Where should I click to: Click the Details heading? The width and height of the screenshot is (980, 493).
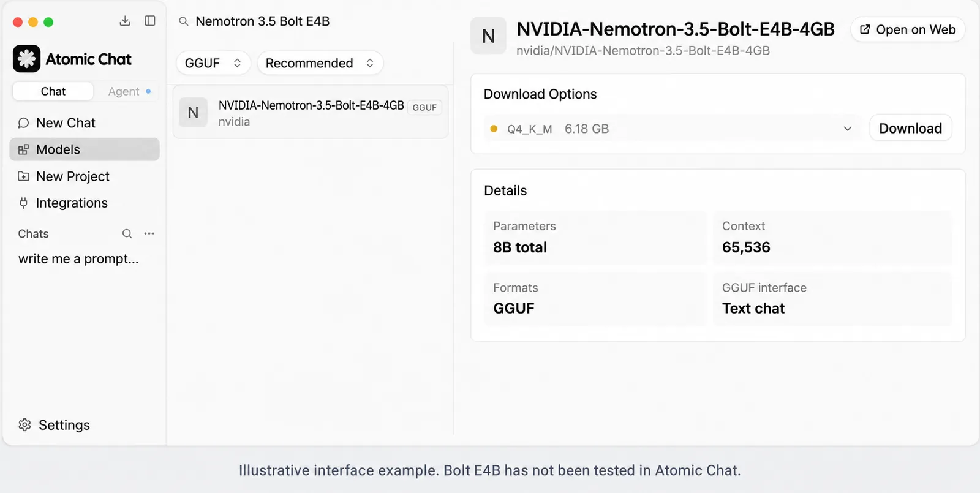tap(505, 190)
